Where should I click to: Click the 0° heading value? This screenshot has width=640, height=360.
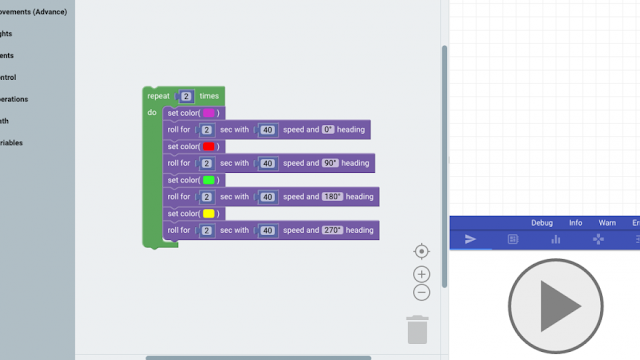[328, 129]
